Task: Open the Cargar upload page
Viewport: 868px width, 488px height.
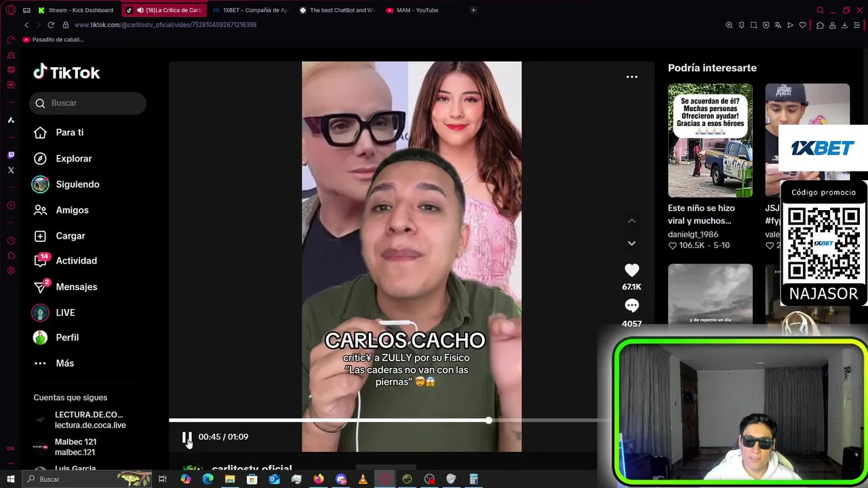Action: click(60, 236)
